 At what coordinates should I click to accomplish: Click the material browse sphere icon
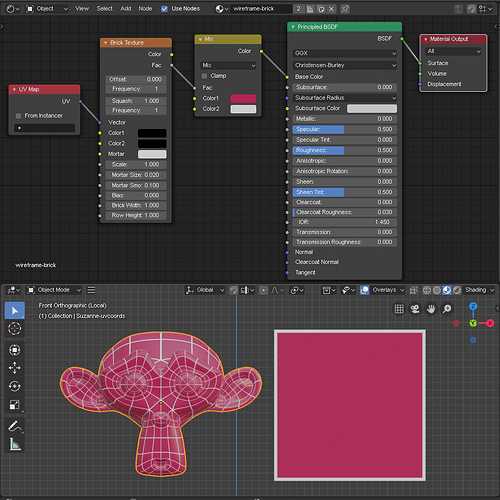point(221,9)
